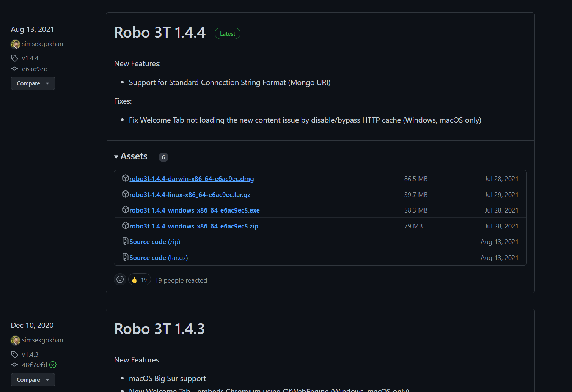
Task: Click the tag icon next to v1.4.4
Action: [14, 58]
